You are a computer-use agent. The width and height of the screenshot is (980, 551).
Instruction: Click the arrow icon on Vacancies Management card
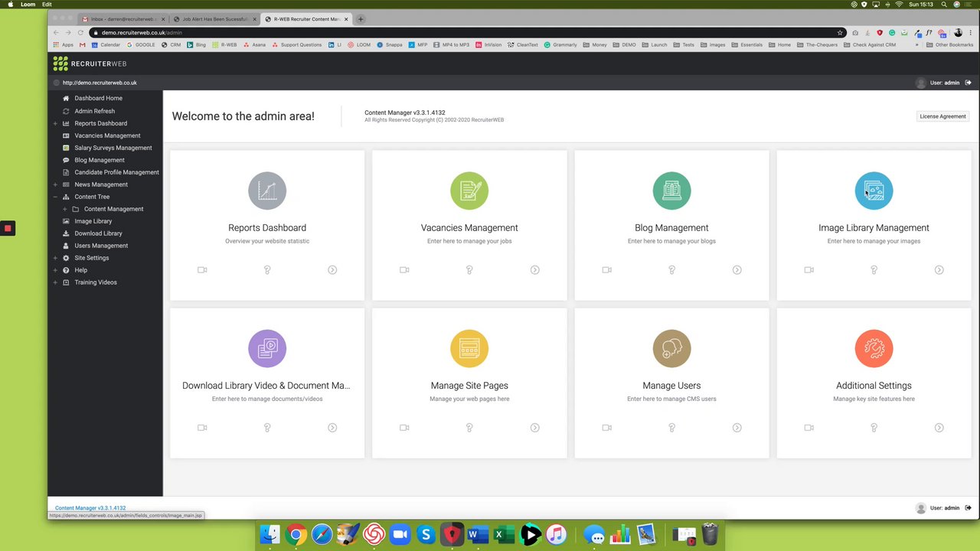534,269
